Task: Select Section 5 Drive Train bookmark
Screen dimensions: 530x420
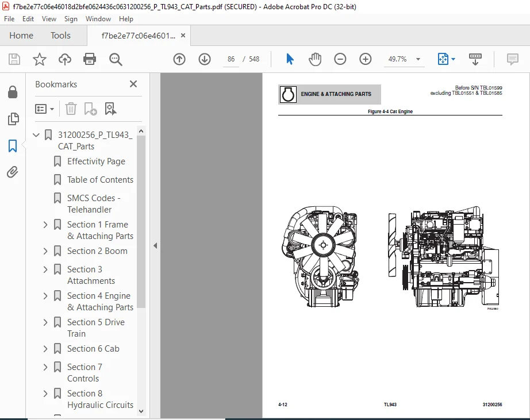Action: tap(96, 327)
